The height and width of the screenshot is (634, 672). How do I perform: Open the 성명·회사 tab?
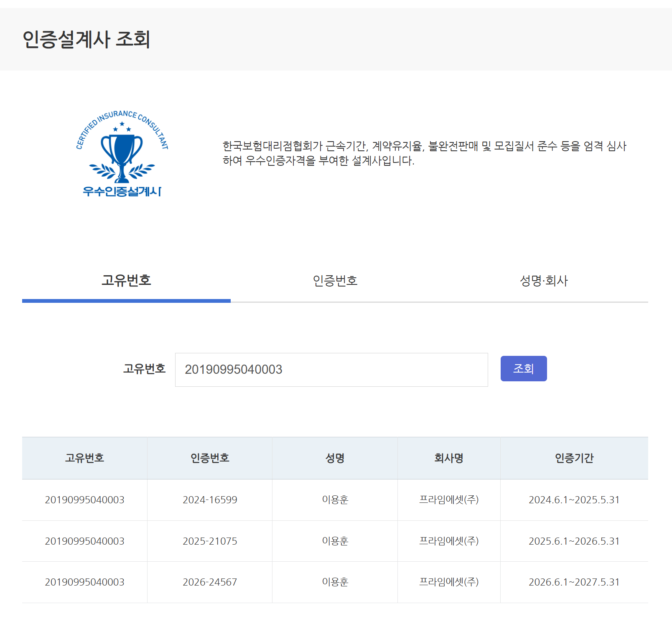544,280
